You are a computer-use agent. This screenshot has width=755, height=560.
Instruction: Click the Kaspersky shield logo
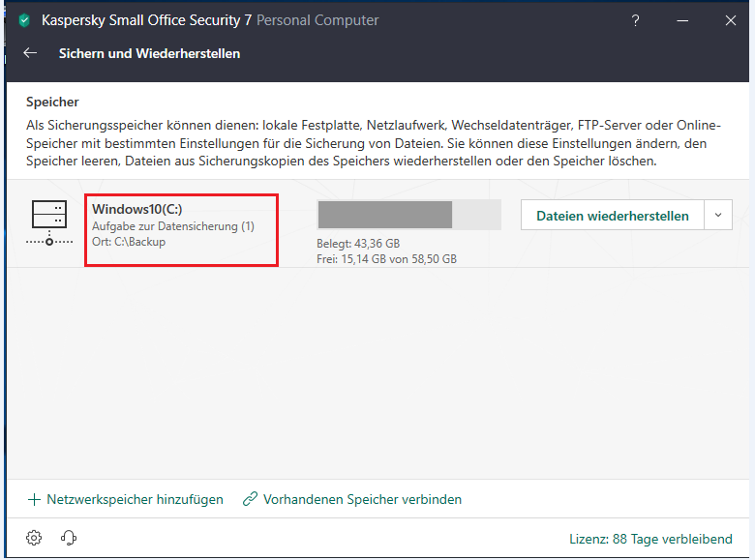click(x=24, y=20)
